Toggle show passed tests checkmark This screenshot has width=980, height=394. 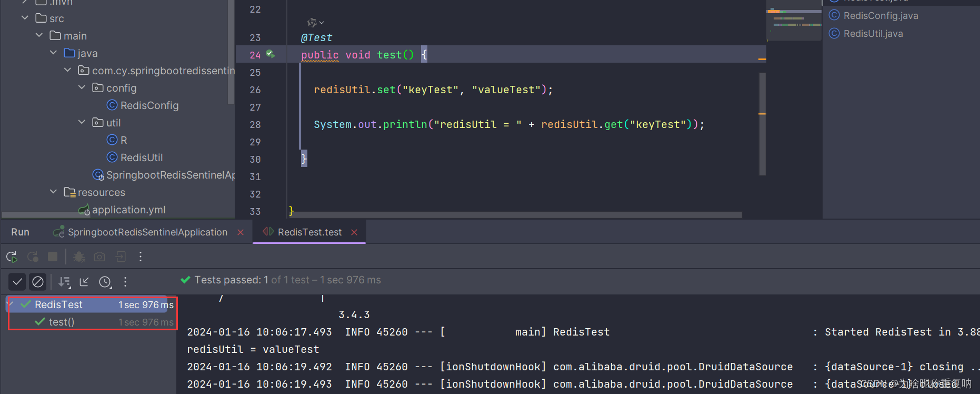pyautogui.click(x=17, y=282)
